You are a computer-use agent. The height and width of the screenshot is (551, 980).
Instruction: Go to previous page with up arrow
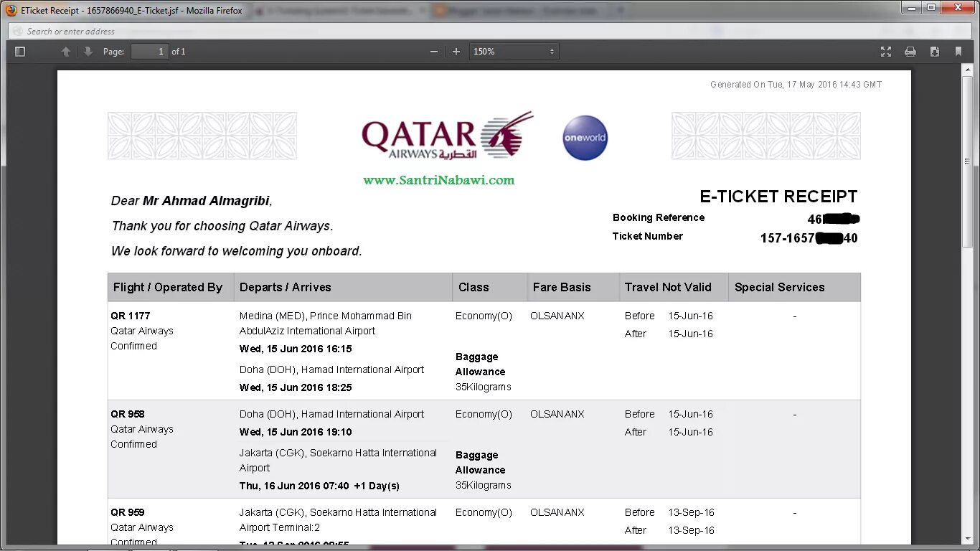coord(66,52)
